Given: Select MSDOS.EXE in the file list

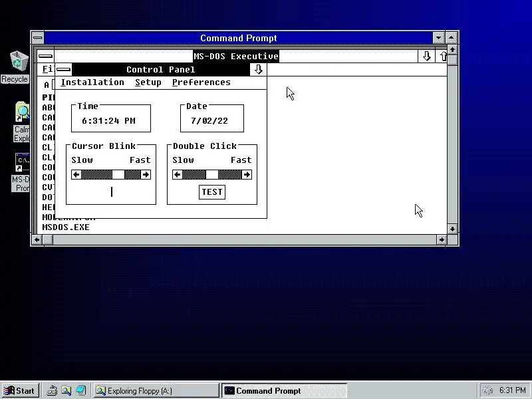Looking at the screenshot, I should click(x=66, y=227).
